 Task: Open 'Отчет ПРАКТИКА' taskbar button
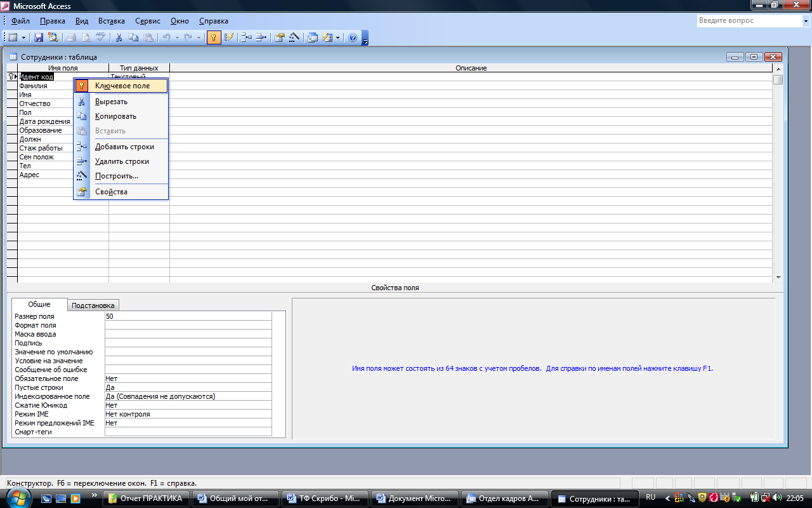[x=147, y=498]
